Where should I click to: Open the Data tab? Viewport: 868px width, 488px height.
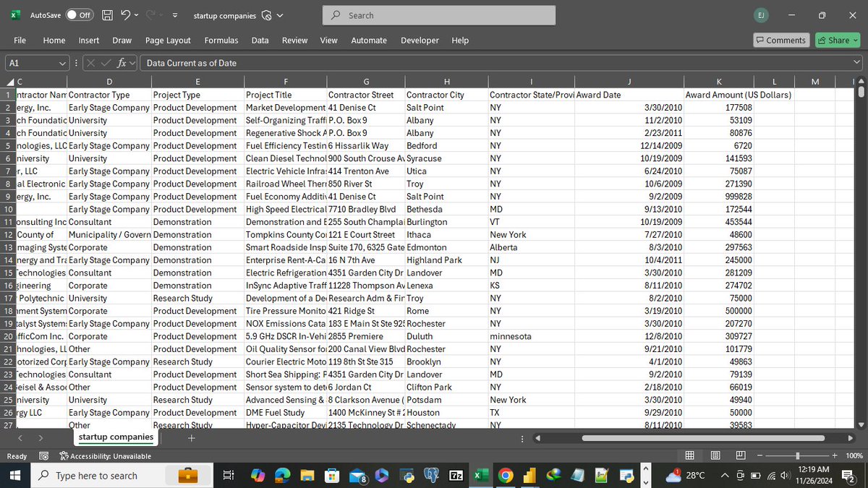click(x=260, y=40)
